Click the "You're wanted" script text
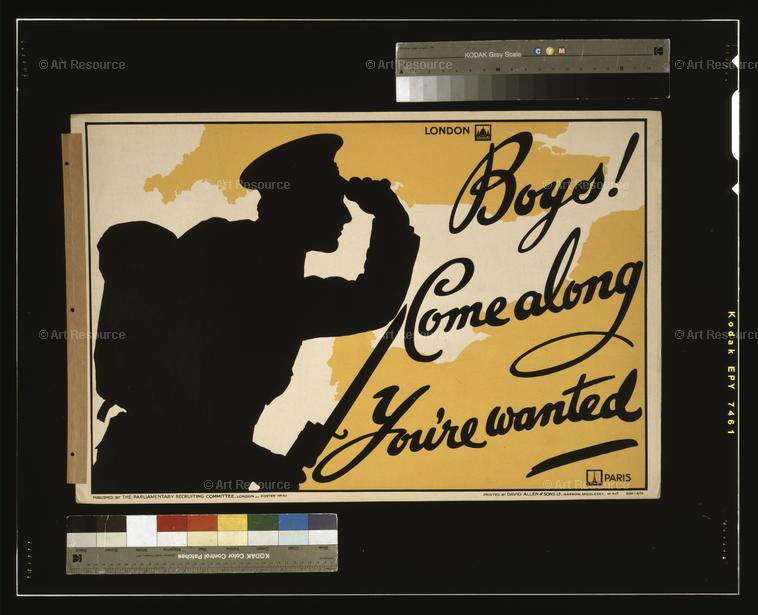The width and height of the screenshot is (758, 615). pyautogui.click(x=479, y=424)
